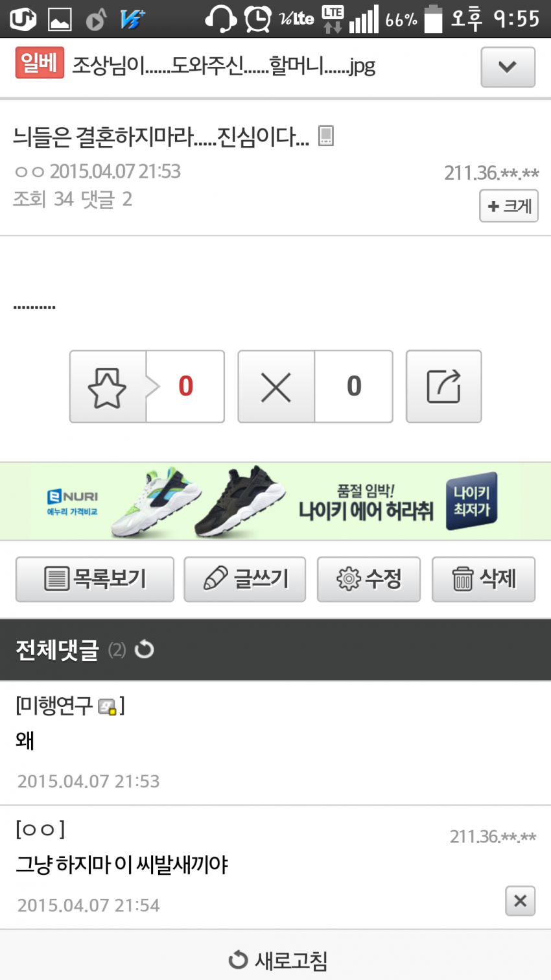Tap 새로고침 at the bottom
551x980 pixels.
(x=278, y=960)
